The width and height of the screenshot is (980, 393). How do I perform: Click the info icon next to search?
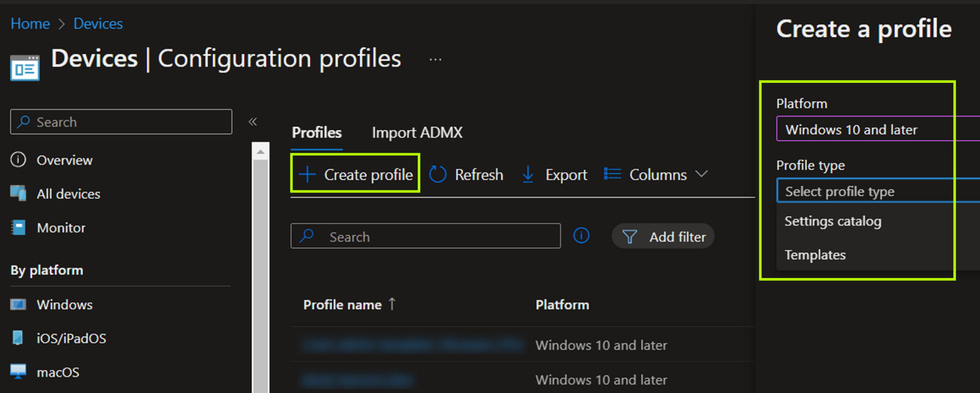point(581,236)
